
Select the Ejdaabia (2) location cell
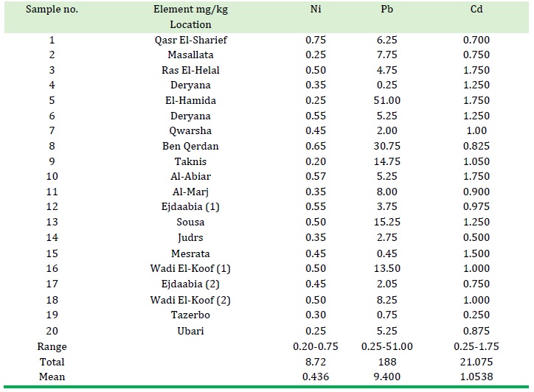(190, 284)
